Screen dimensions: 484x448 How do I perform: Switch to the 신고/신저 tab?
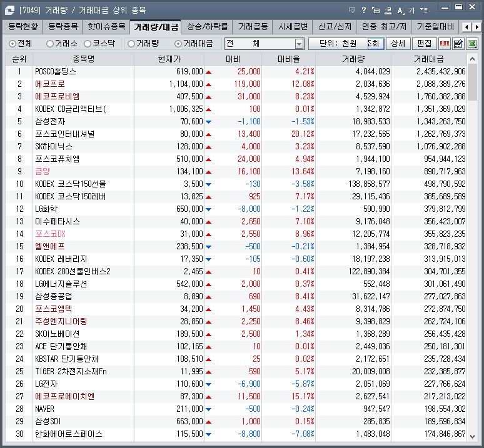pyautogui.click(x=335, y=27)
